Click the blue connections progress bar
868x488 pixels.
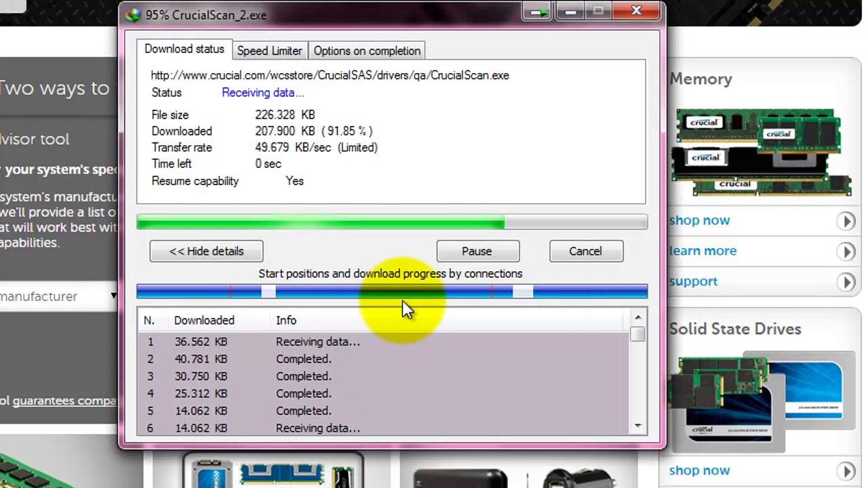(x=392, y=291)
